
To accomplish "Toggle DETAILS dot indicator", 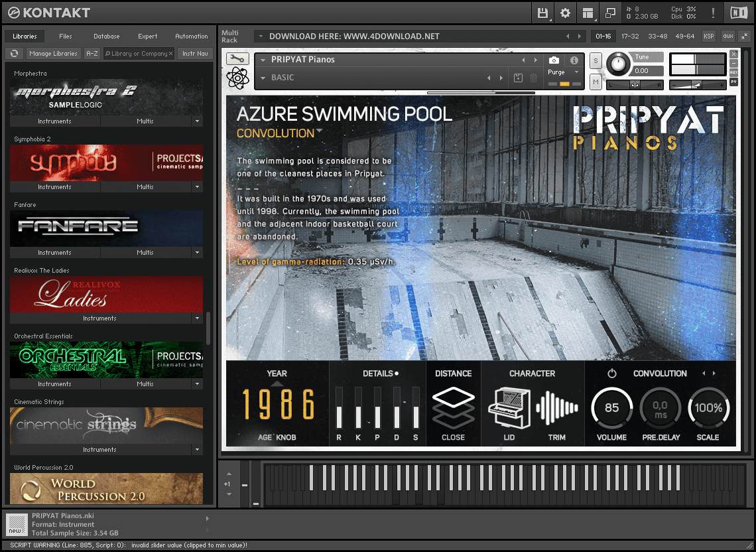I will (x=397, y=374).
